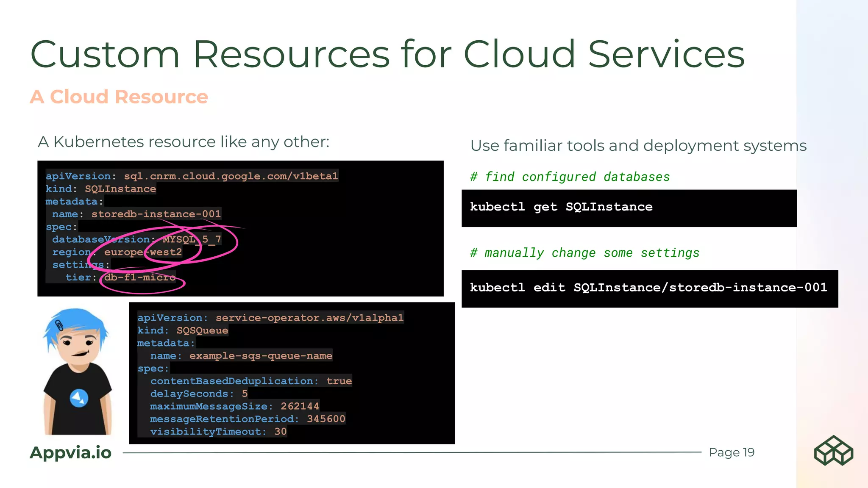
Task: Select the comment "# find configured databases"
Action: 570,177
